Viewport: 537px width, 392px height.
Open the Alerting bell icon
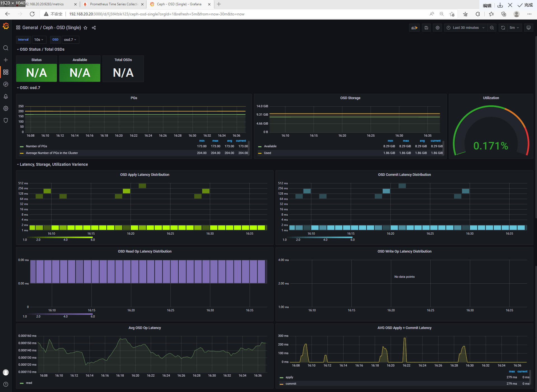(6, 96)
